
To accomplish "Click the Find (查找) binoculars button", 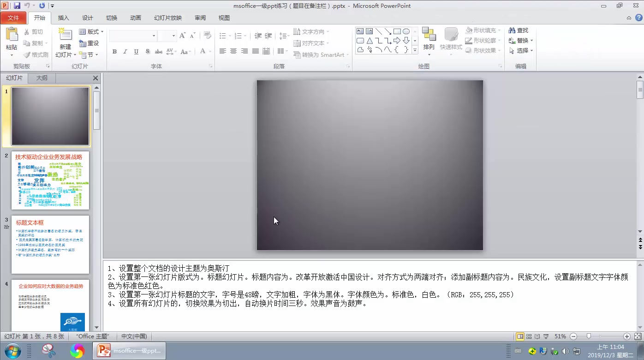I will point(519,30).
